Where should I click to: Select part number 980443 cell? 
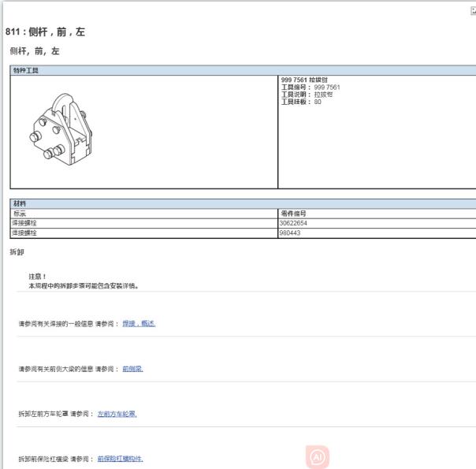point(377,233)
